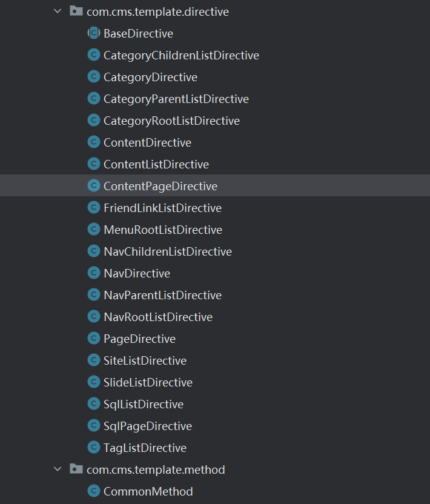Collapse the com.cms.template.directive package
430x504 pixels.
point(58,12)
